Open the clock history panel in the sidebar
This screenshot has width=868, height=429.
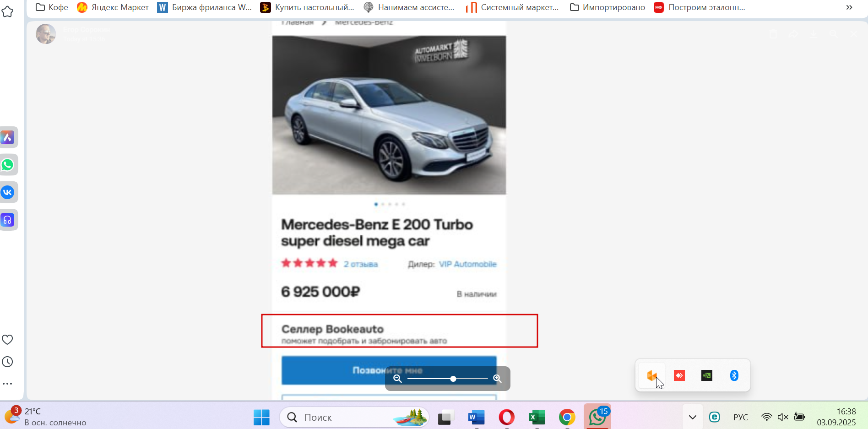point(7,362)
